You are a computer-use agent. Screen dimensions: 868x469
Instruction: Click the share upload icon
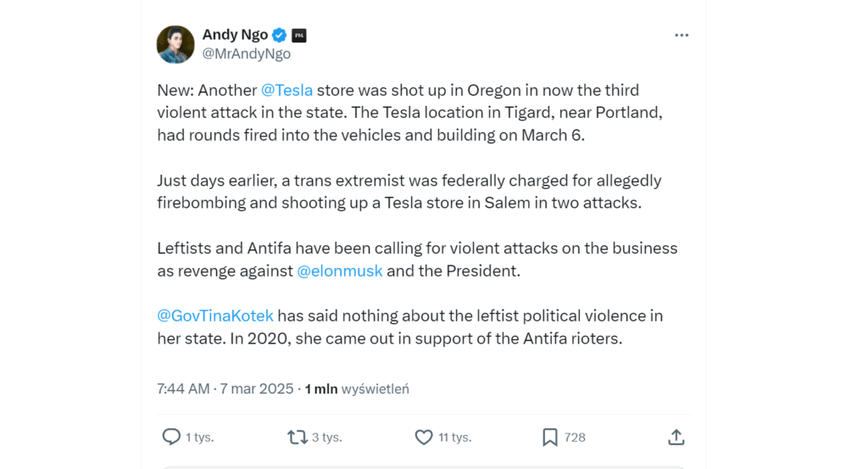point(676,437)
